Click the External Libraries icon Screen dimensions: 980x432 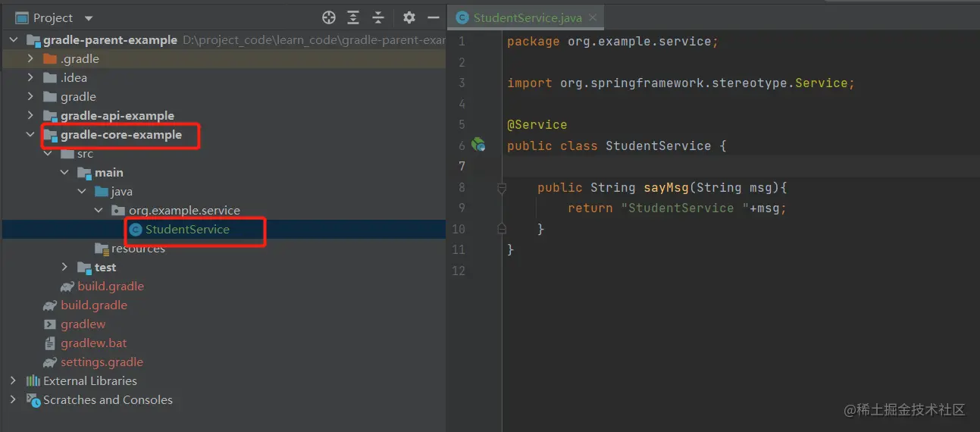33,380
